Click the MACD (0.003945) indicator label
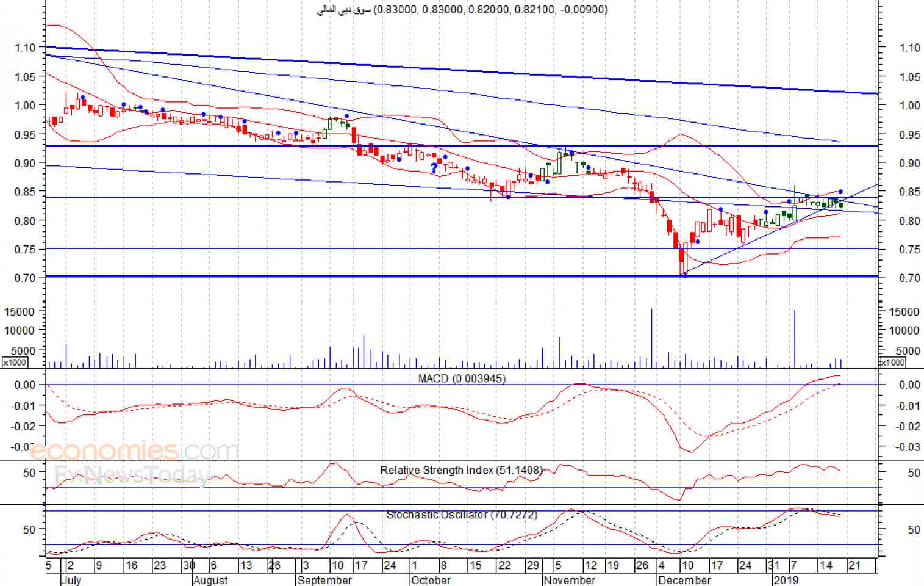Screen dimensions: 924x586 462,378
